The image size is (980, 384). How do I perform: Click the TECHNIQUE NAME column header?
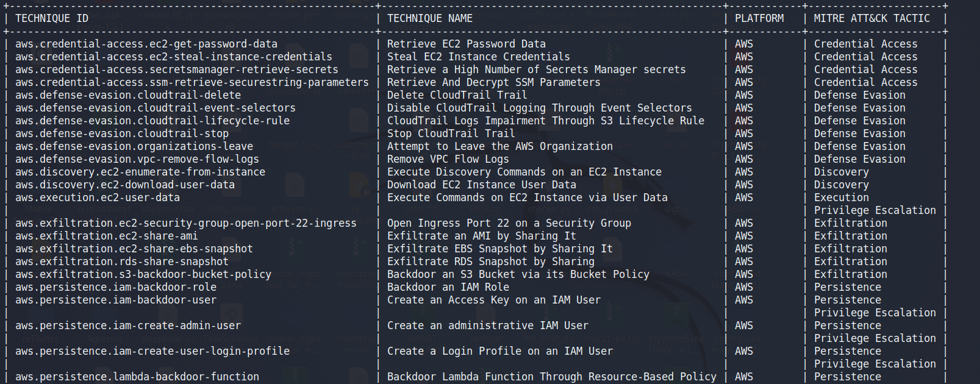click(430, 18)
